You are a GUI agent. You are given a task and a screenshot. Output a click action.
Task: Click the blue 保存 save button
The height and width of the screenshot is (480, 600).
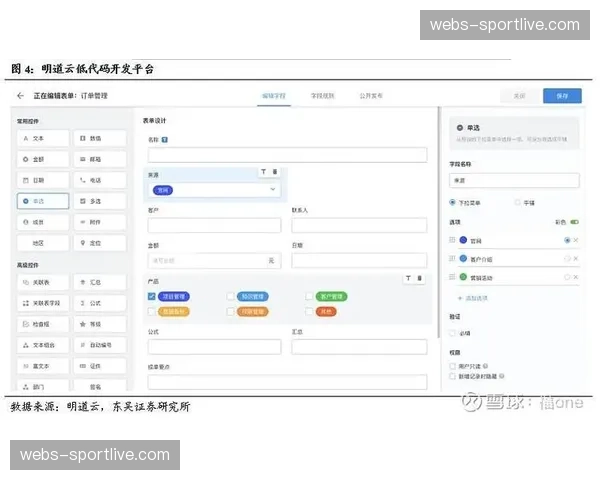pos(562,96)
